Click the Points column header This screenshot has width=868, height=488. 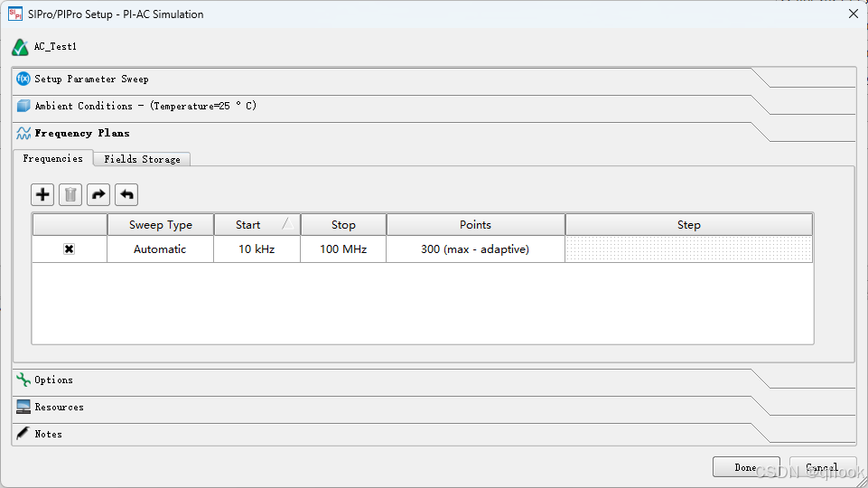click(x=475, y=225)
